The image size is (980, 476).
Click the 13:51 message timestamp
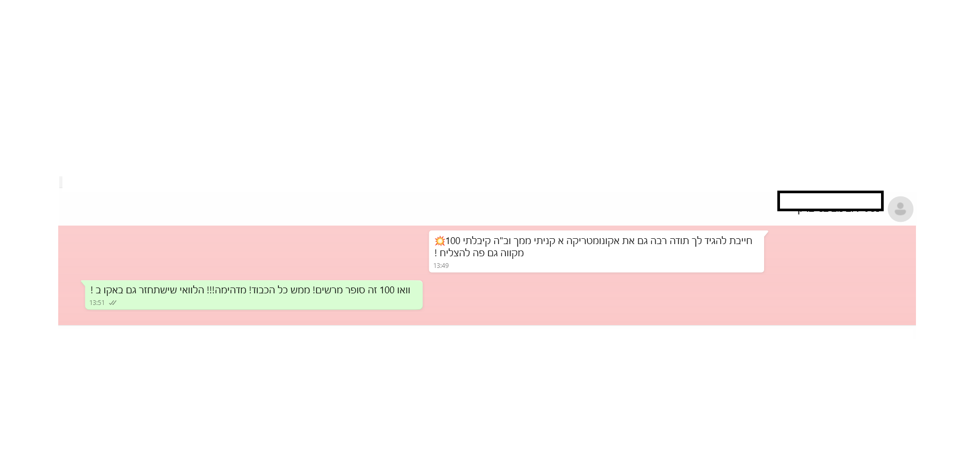(x=97, y=303)
